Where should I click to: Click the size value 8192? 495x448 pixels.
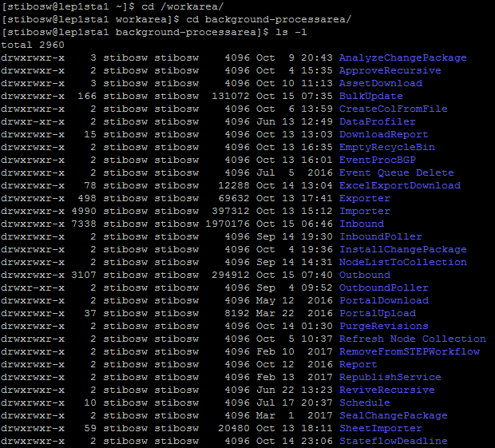[x=237, y=314]
